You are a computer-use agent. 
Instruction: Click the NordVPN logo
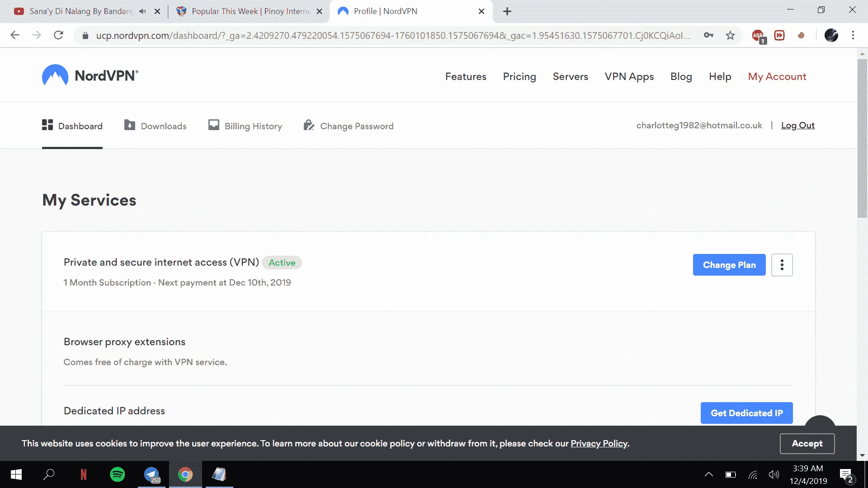pos(90,75)
